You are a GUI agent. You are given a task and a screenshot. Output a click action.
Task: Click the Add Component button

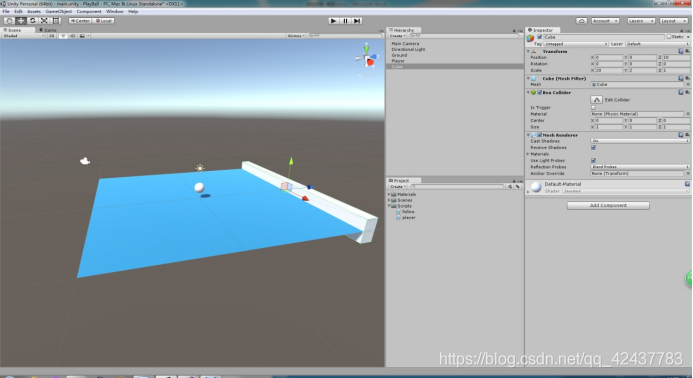coord(608,206)
